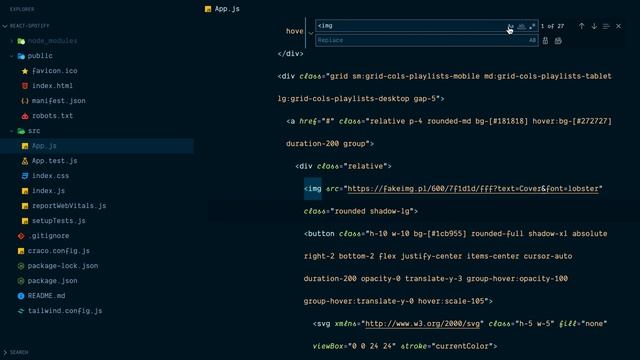Click the App.test.js flask icon
Image resolution: width=640 pixels, height=360 pixels.
(25, 161)
